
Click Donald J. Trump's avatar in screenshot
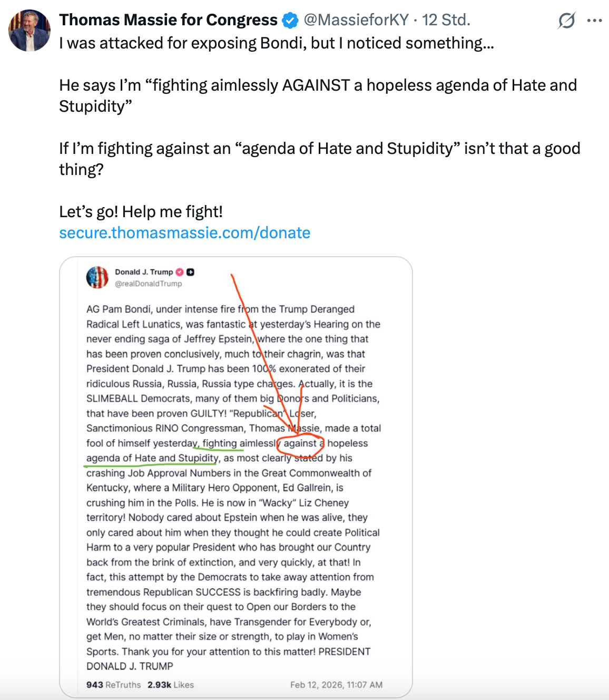(97, 277)
